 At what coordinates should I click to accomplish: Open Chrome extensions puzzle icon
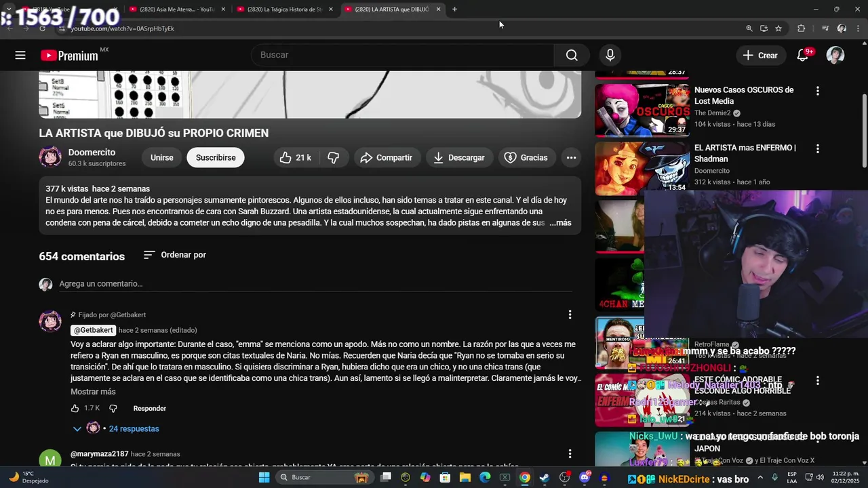(802, 28)
